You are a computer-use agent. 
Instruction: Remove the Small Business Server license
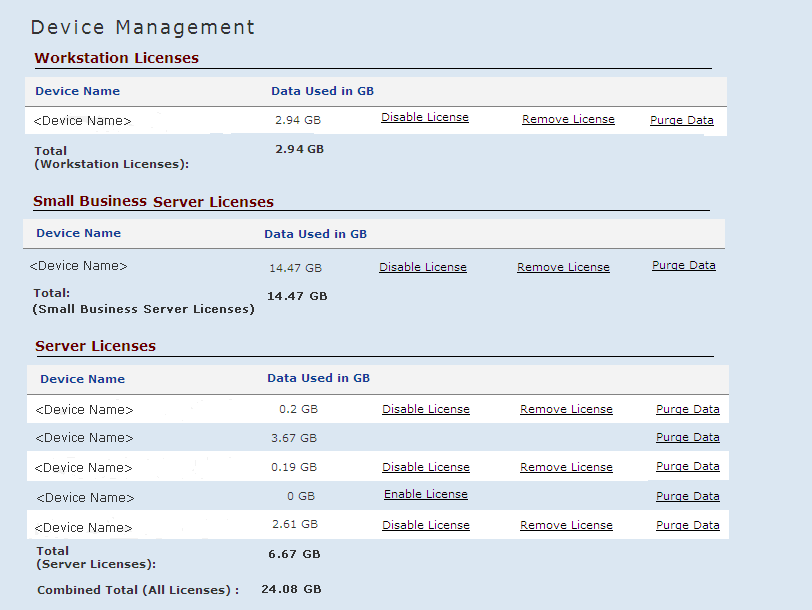tap(563, 267)
